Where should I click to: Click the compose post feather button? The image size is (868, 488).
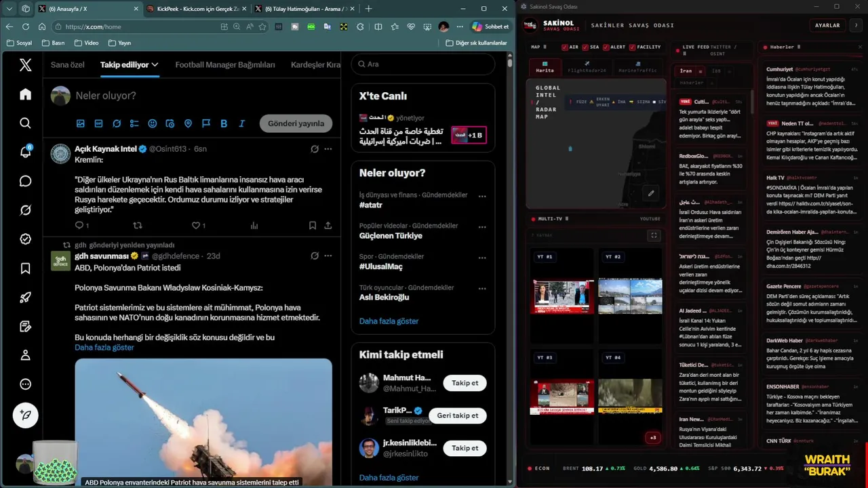pyautogui.click(x=26, y=415)
